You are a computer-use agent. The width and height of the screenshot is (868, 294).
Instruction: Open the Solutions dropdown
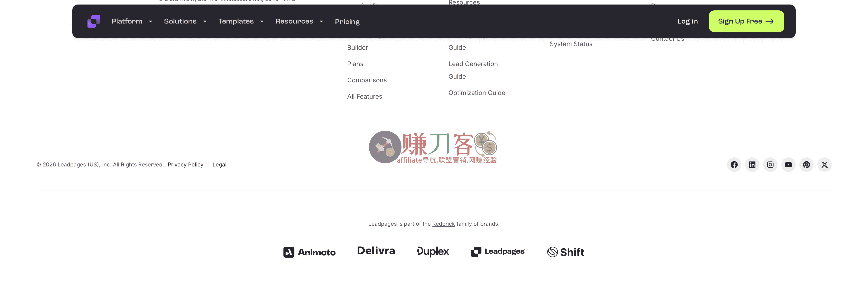pos(185,21)
